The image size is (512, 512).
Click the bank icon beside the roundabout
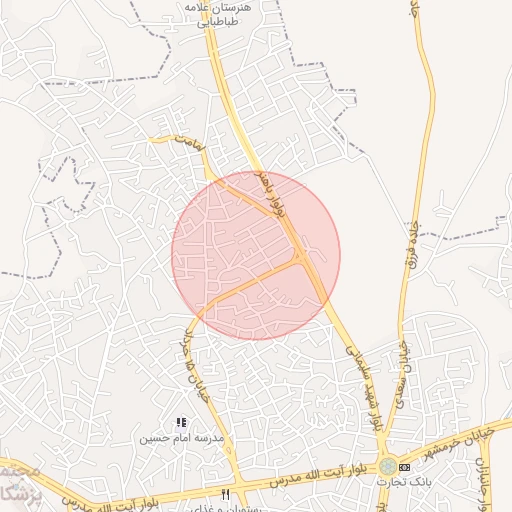tap(404, 467)
